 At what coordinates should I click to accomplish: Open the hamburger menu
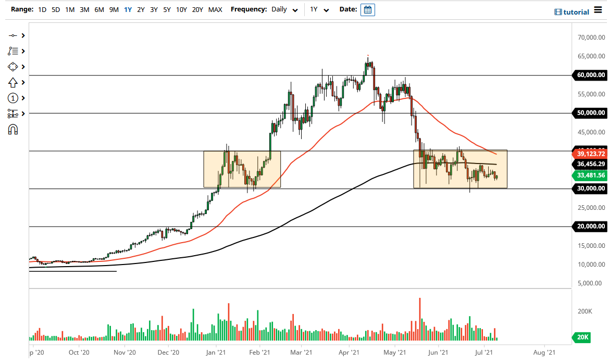pyautogui.click(x=599, y=9)
